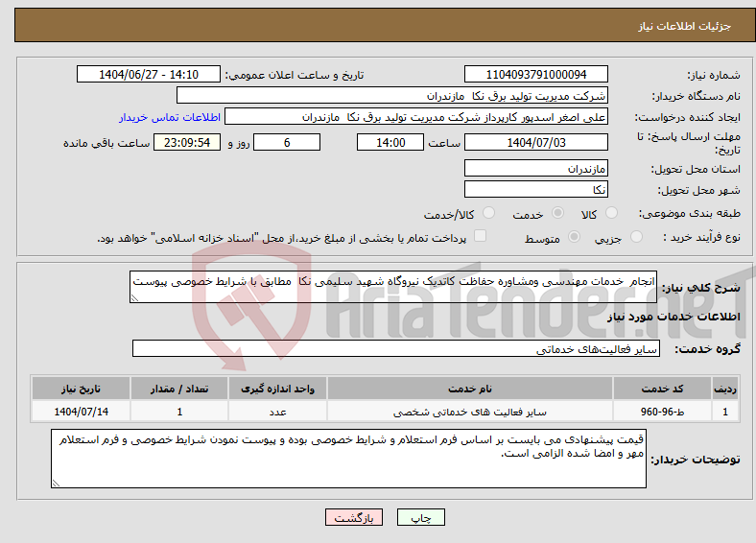Click the request creator field

416,117
